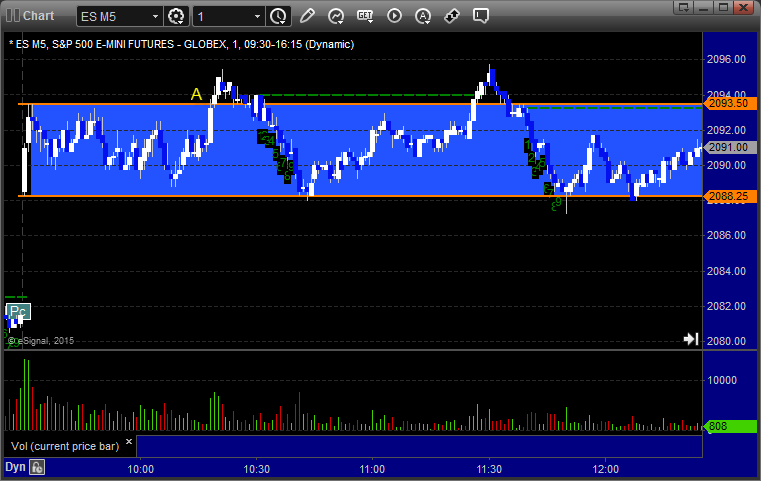This screenshot has height=481, width=761.
Task: Start bar replay with play icon
Action: 394,16
